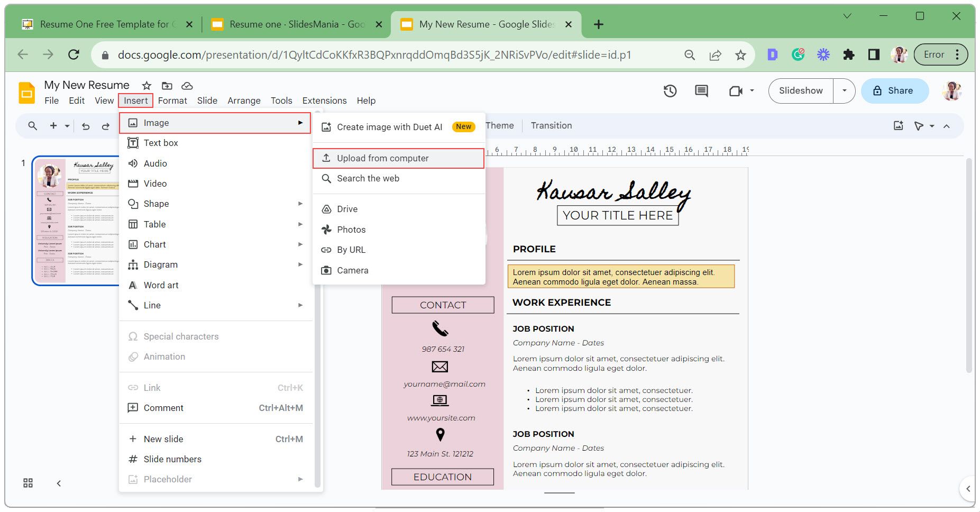The height and width of the screenshot is (512, 980).
Task: Click the version history clock icon
Action: coord(670,91)
